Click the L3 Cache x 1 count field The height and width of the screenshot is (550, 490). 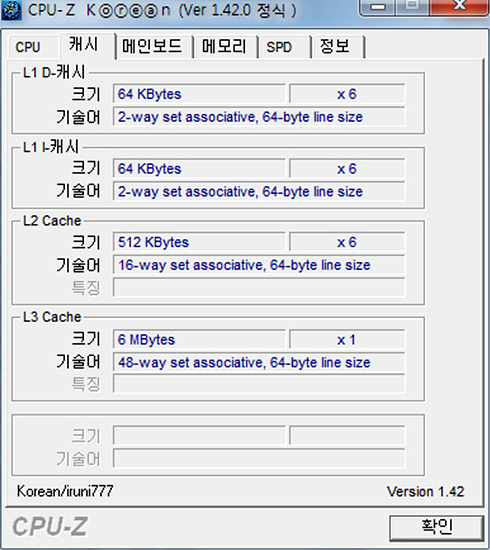pyautogui.click(x=347, y=339)
